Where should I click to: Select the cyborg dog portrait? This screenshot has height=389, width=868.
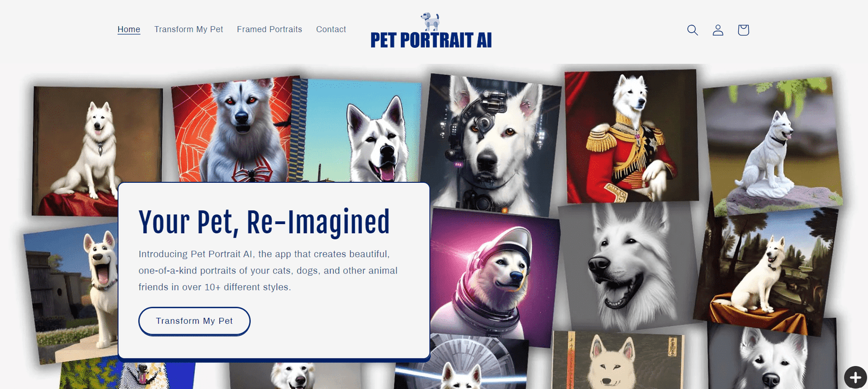click(491, 144)
